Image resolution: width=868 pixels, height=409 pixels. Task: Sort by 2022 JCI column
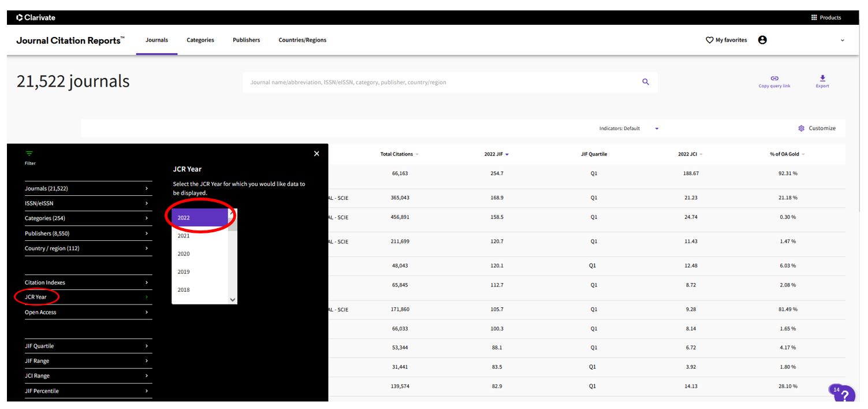click(690, 154)
